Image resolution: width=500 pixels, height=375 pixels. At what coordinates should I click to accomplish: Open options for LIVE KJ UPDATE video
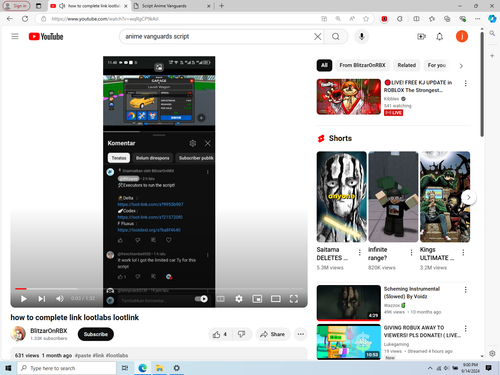coord(466,83)
